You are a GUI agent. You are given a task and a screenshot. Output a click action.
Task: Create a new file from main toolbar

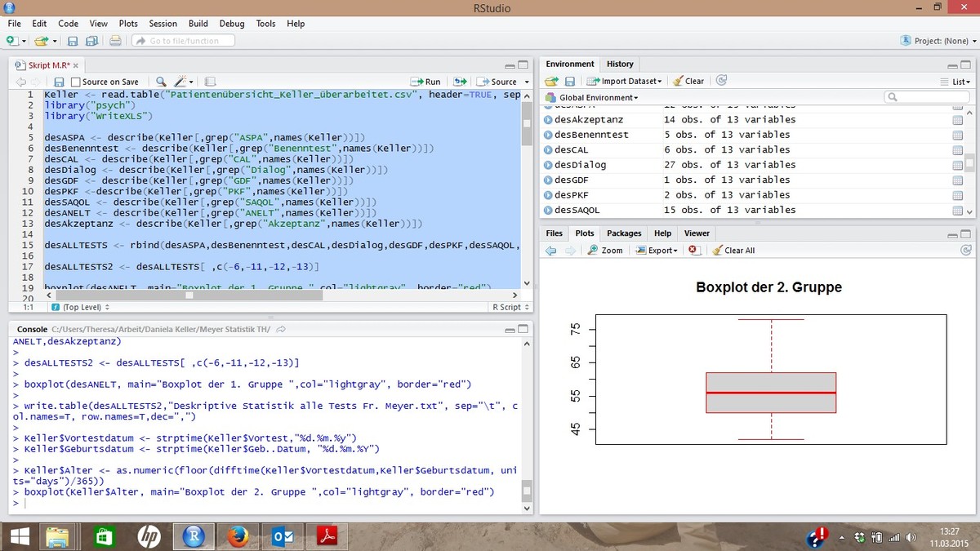click(14, 41)
